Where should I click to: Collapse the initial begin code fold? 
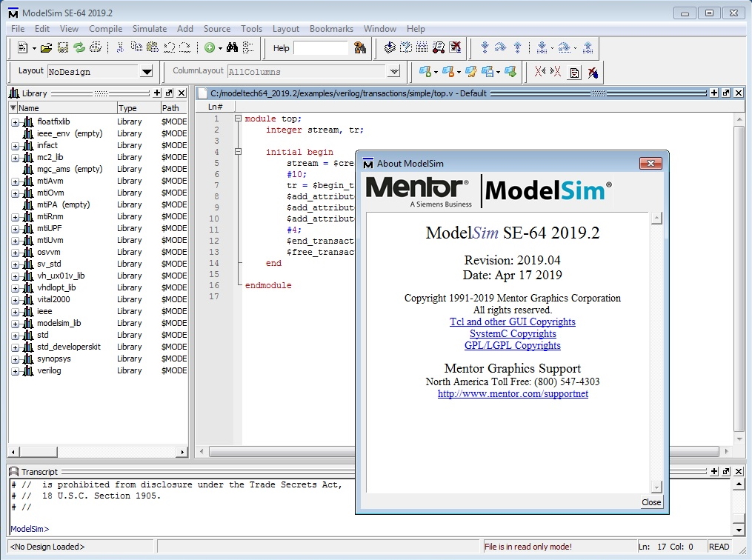(x=238, y=152)
